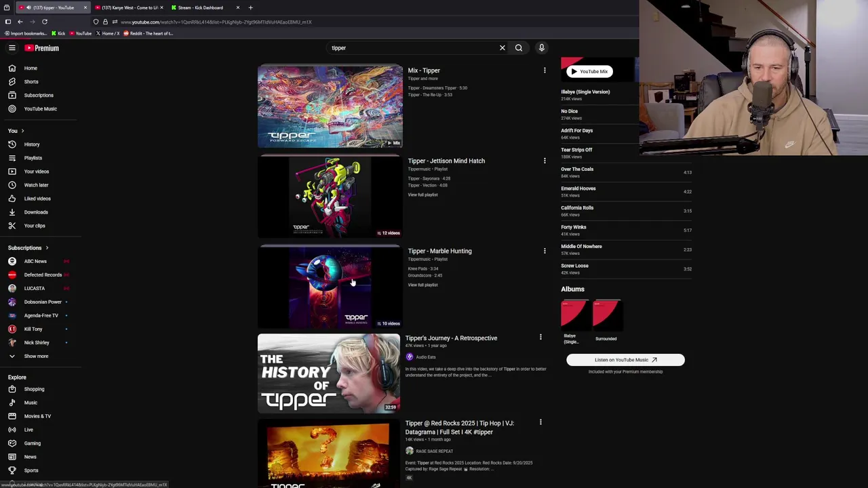View full playlist for Jettison Mind Hatch
The width and height of the screenshot is (868, 488).
(x=422, y=195)
